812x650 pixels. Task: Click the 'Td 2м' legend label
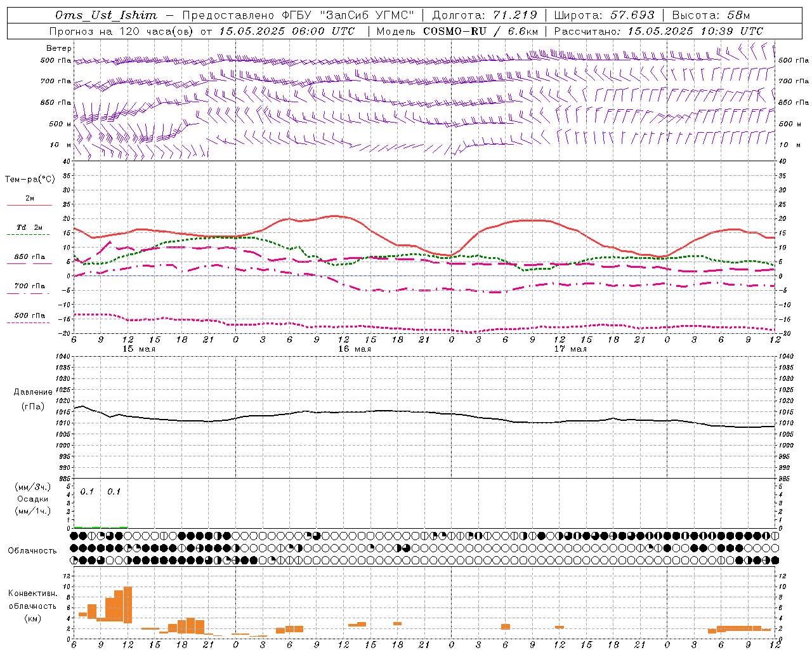30,227
